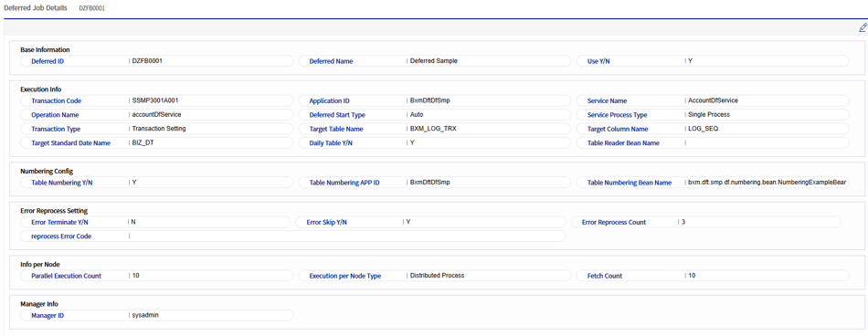The height and width of the screenshot is (336, 868).
Task: Click the Transaction Type value Transaction Setting
Action: click(x=159, y=129)
